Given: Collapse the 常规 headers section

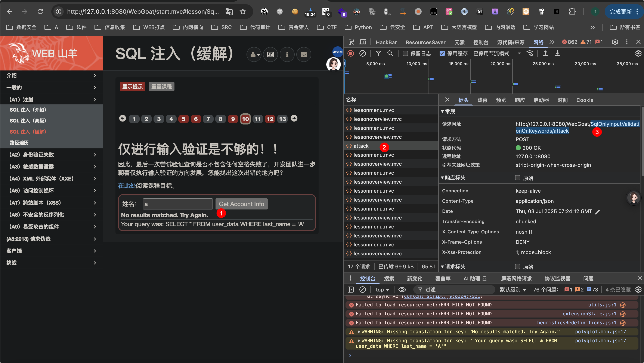Looking at the screenshot, I should tap(442, 111).
